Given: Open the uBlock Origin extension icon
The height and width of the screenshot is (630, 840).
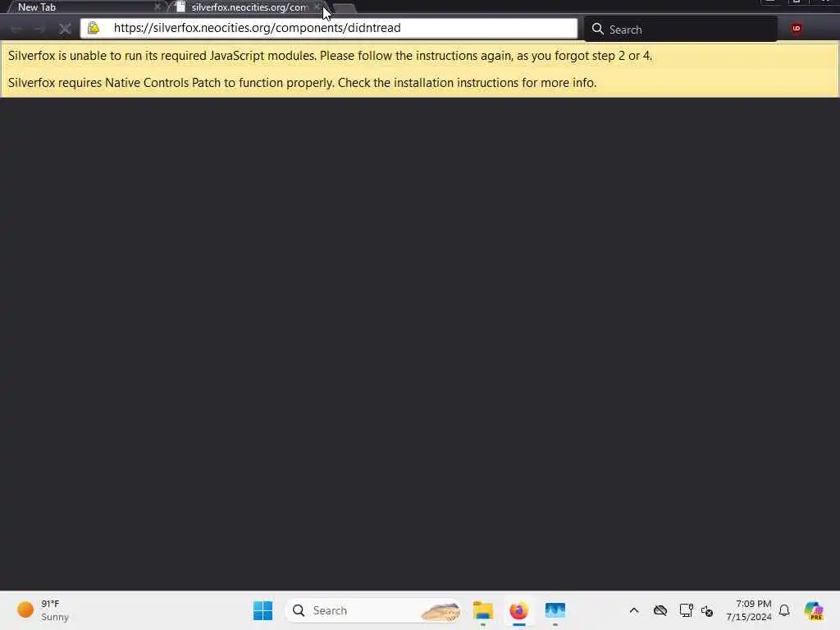Looking at the screenshot, I should pyautogui.click(x=796, y=29).
